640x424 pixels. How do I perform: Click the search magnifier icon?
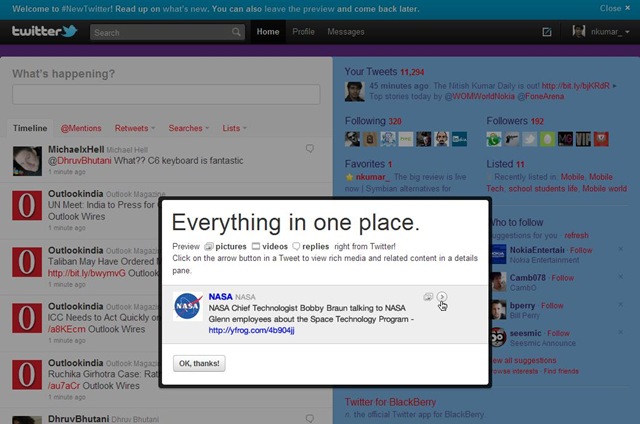(x=237, y=32)
